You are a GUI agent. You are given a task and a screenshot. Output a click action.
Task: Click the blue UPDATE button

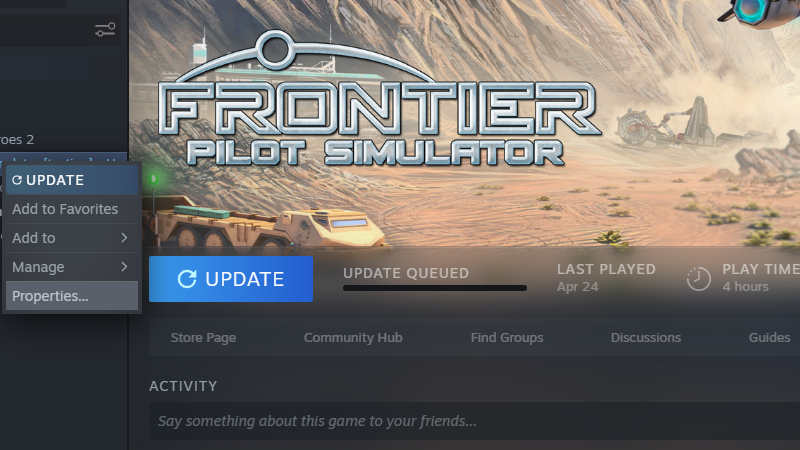tap(231, 279)
